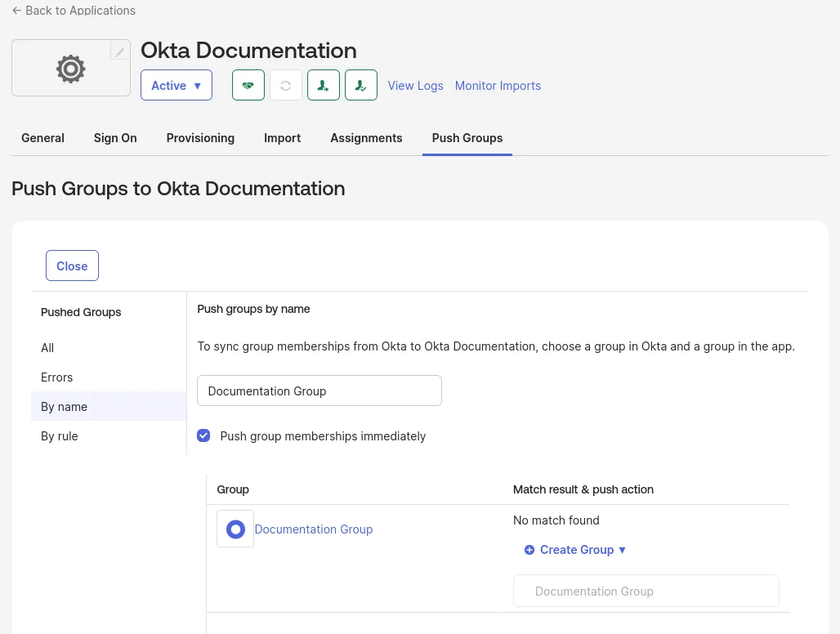
Task: Show All pushed groups
Action: 109,348
